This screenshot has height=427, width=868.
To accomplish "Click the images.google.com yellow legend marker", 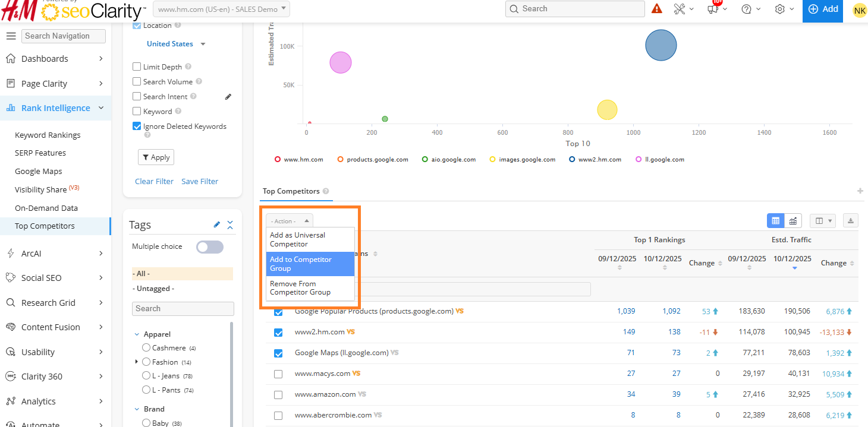I will [492, 160].
